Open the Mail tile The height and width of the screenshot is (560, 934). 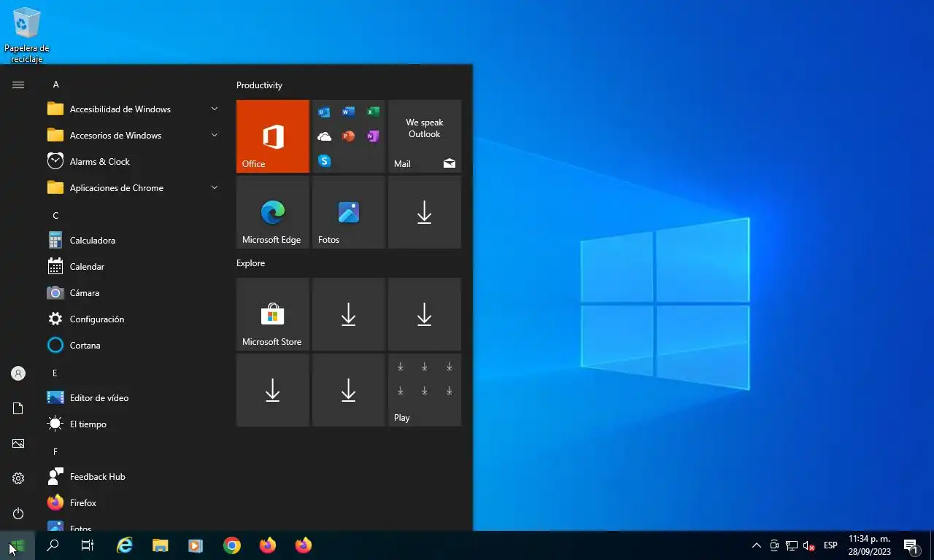coord(425,136)
